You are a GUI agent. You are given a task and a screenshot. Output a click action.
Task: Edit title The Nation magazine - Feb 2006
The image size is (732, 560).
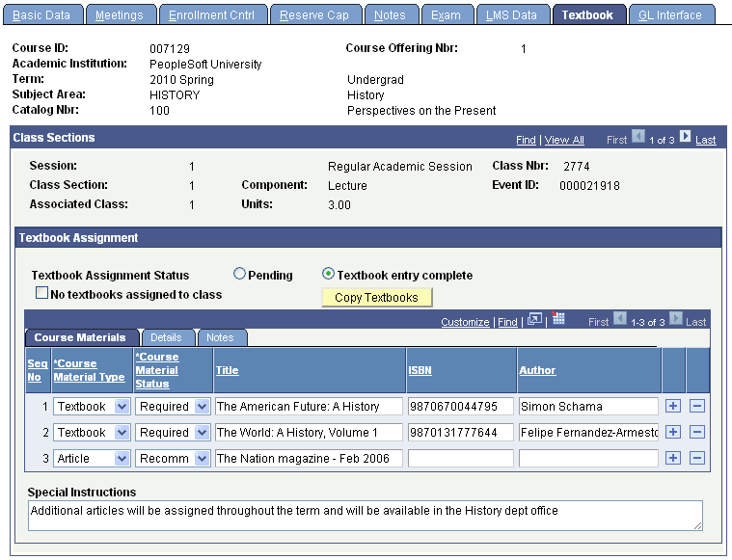(x=309, y=459)
